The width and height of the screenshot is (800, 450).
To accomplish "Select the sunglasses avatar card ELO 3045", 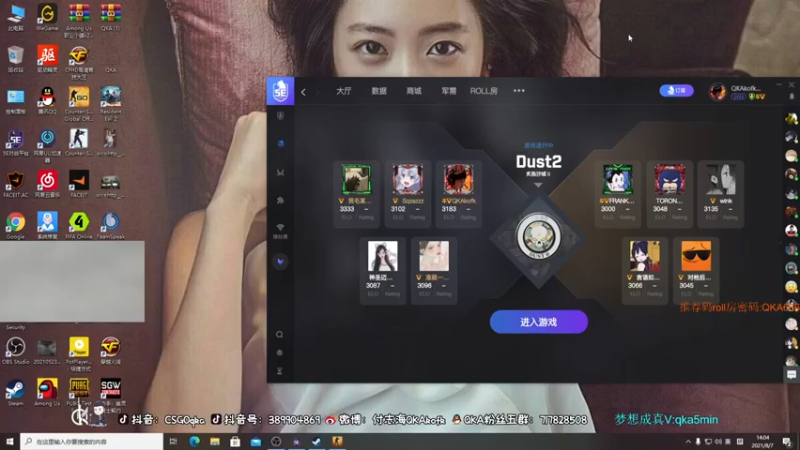I will pyautogui.click(x=696, y=270).
